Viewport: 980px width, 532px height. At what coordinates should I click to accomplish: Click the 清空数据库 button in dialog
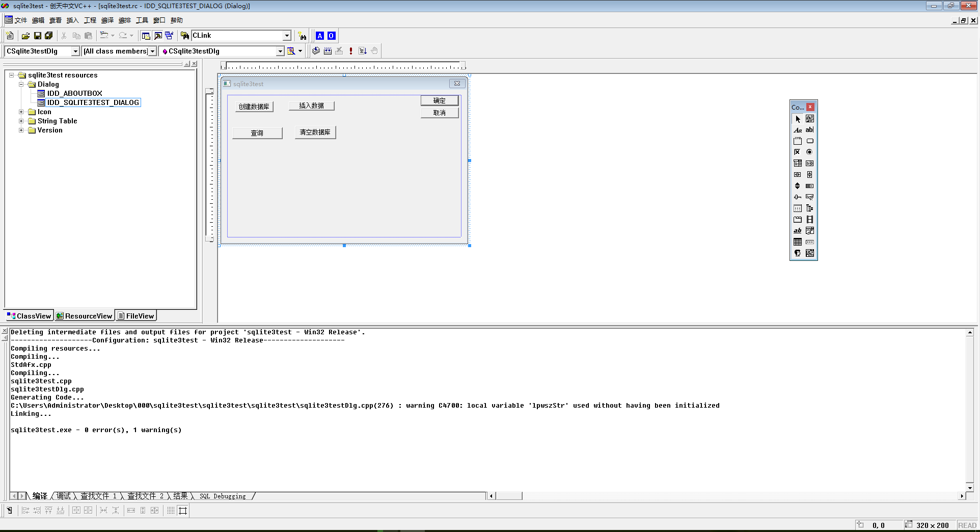[x=315, y=132]
